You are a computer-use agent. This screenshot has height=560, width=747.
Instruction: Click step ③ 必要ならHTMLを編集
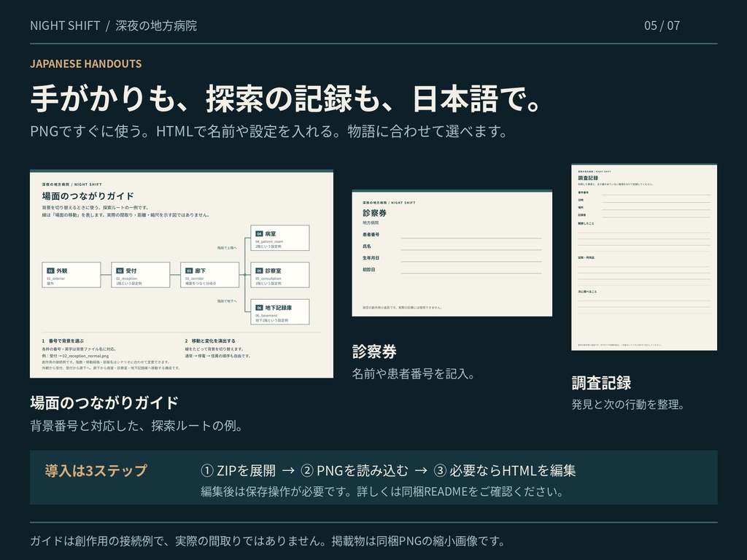(x=505, y=470)
